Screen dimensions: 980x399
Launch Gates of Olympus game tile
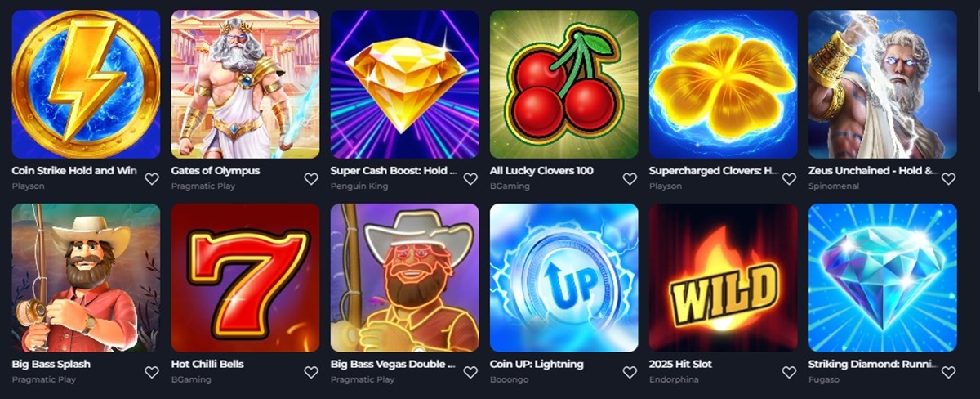click(x=245, y=84)
